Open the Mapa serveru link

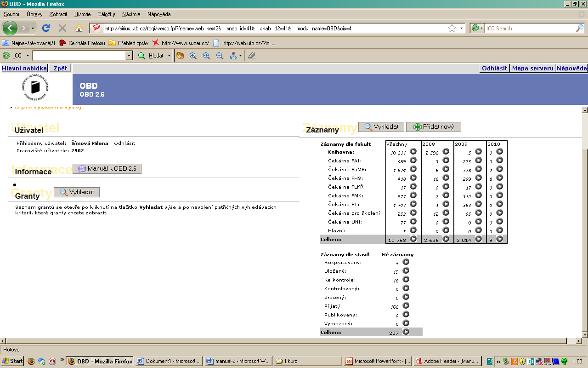point(532,68)
